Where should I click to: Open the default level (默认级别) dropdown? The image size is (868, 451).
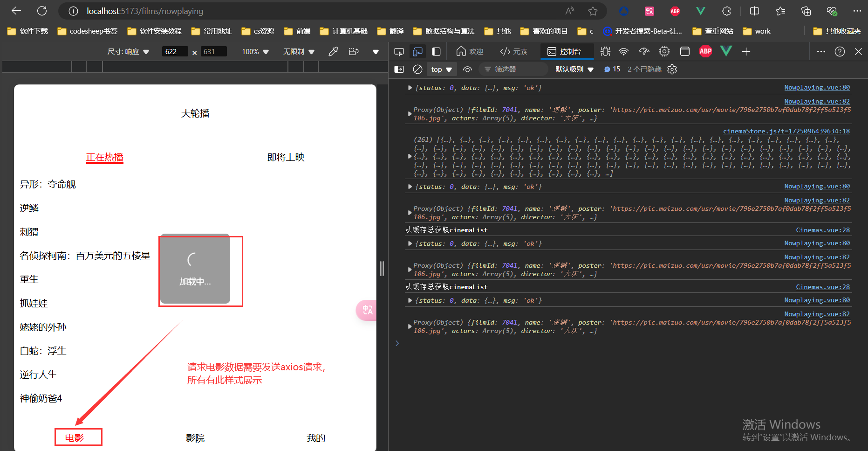pos(574,69)
